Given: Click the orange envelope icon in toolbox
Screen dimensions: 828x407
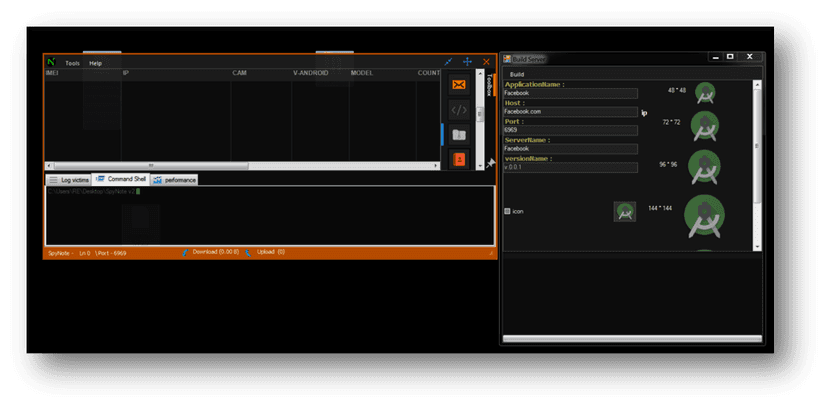Looking at the screenshot, I should (x=459, y=84).
